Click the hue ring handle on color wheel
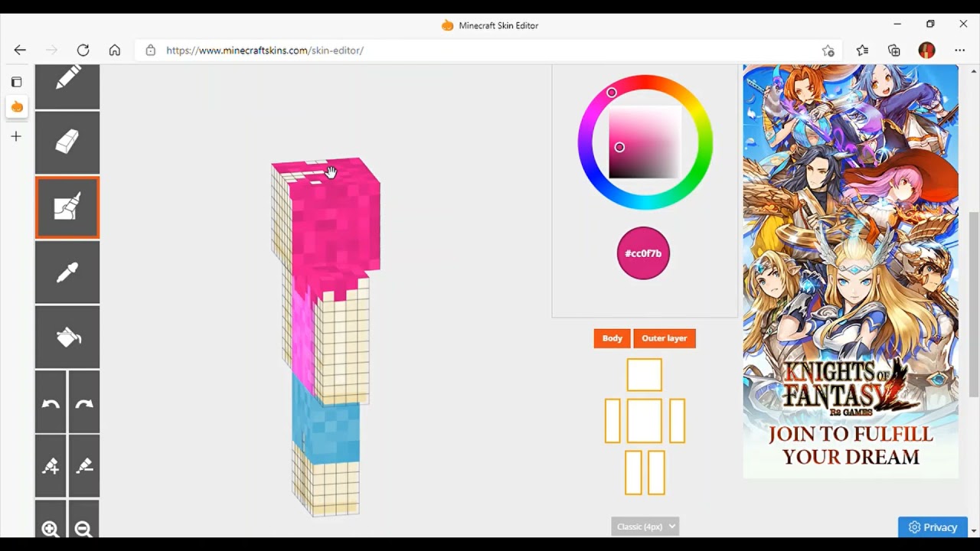 tap(612, 93)
